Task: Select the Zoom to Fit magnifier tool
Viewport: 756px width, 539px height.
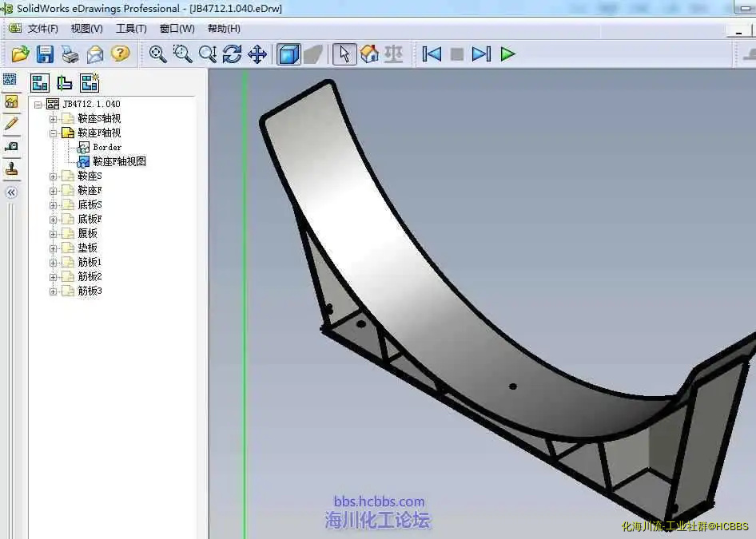Action: tap(158, 54)
